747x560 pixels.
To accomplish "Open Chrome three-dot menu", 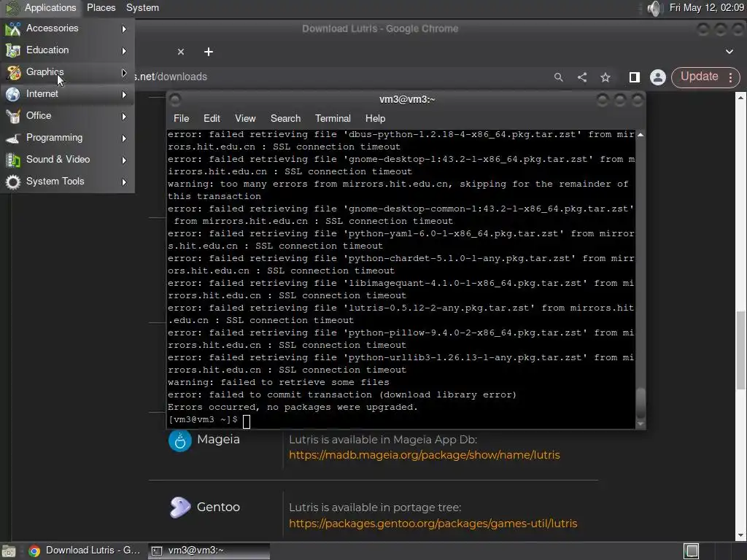I will 731,77.
